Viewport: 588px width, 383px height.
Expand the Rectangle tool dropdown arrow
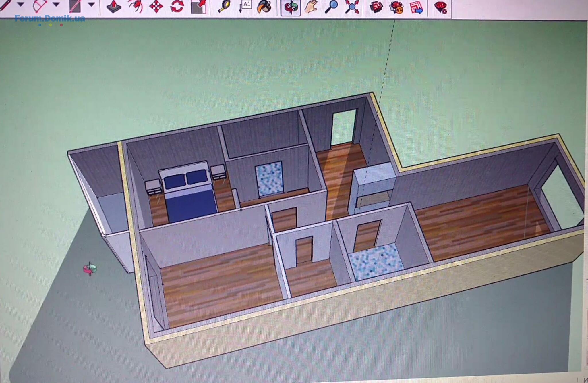[91, 5]
